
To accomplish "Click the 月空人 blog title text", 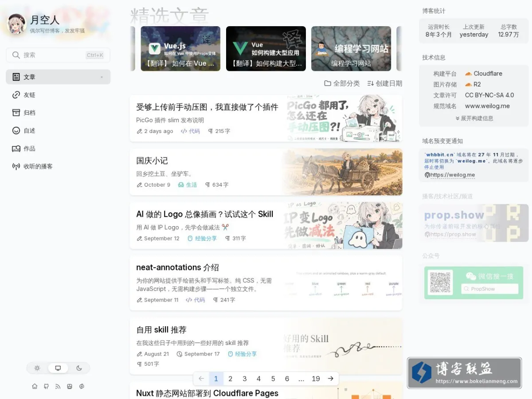I will pos(45,20).
